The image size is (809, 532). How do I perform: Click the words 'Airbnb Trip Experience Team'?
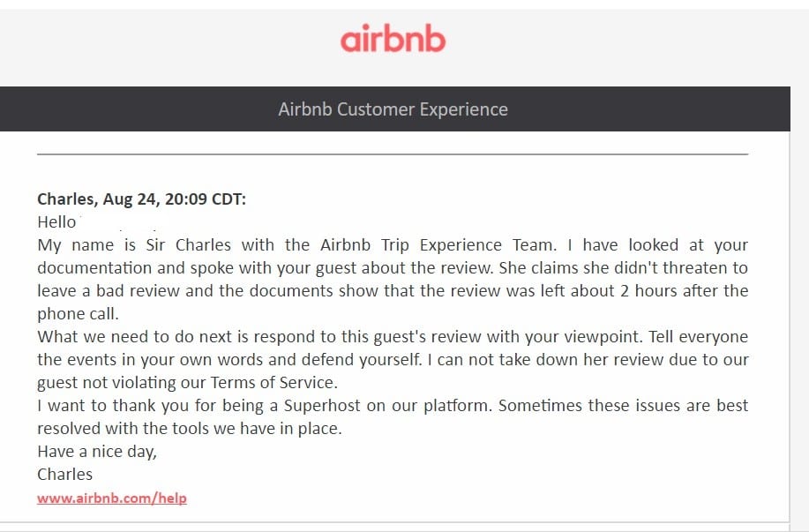pos(438,244)
